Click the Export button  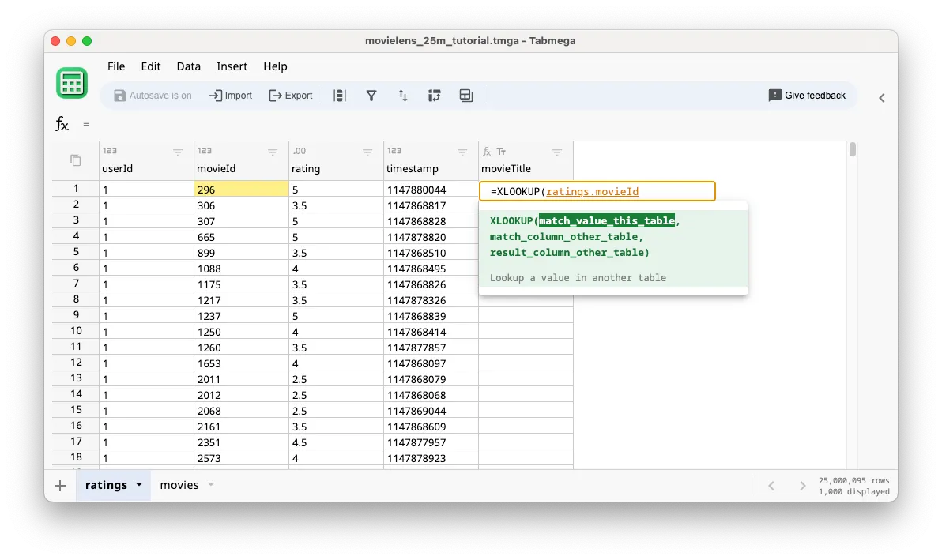(291, 95)
